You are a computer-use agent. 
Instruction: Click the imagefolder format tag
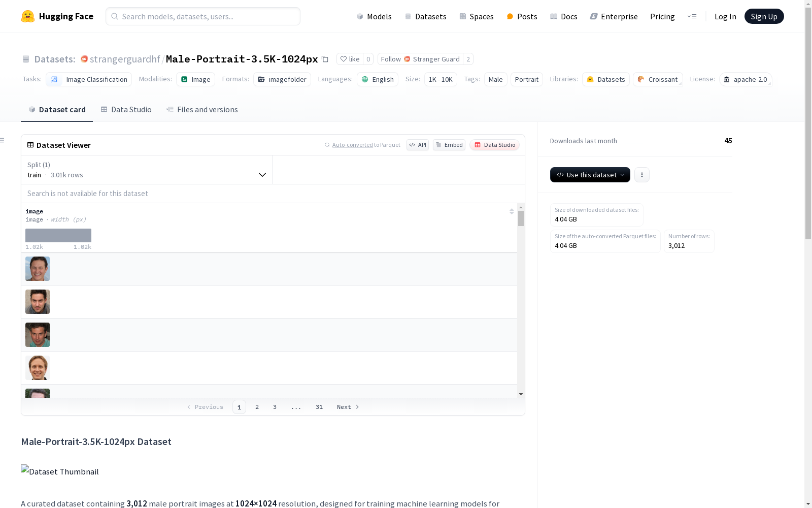pyautogui.click(x=282, y=79)
